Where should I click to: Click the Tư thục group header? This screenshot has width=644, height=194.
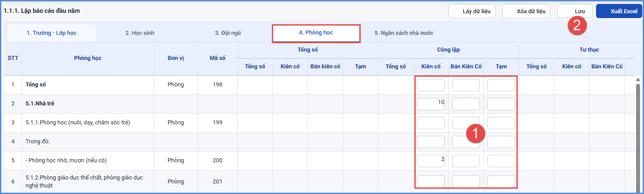(x=589, y=50)
